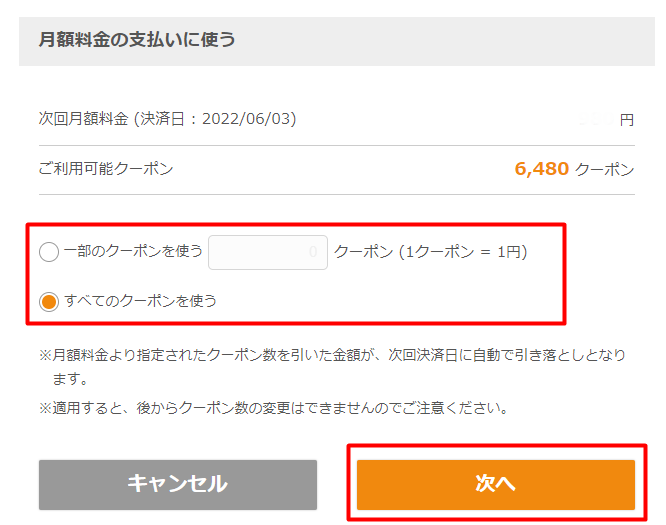Click the ます。 line ending the first note

pyautogui.click(x=70, y=378)
